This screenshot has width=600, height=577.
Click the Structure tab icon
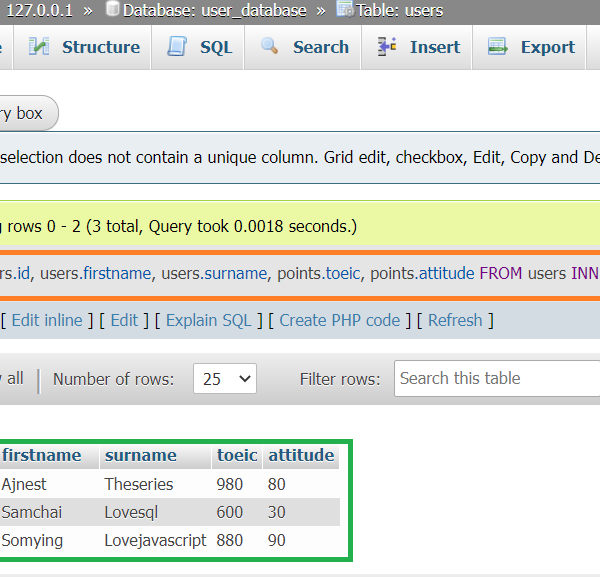click(x=39, y=47)
